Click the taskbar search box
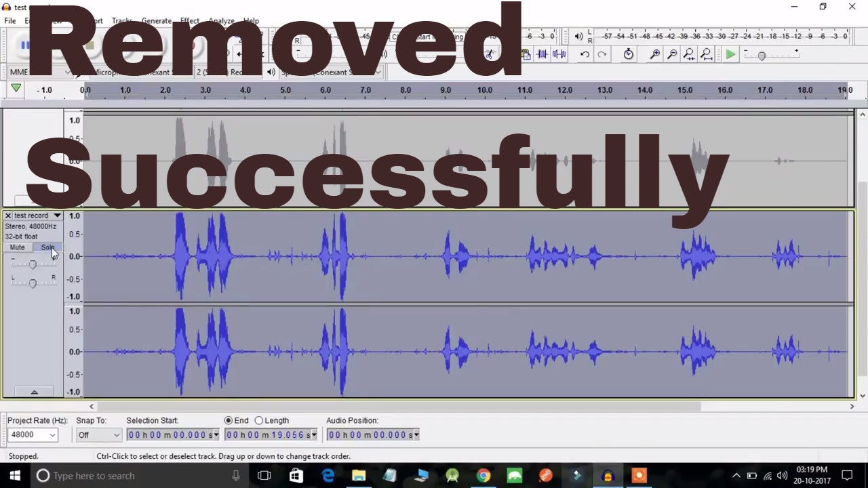The height and width of the screenshot is (488, 868). 139,476
